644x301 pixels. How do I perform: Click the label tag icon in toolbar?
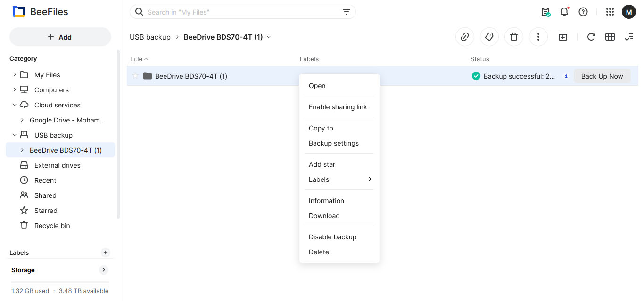pos(489,37)
